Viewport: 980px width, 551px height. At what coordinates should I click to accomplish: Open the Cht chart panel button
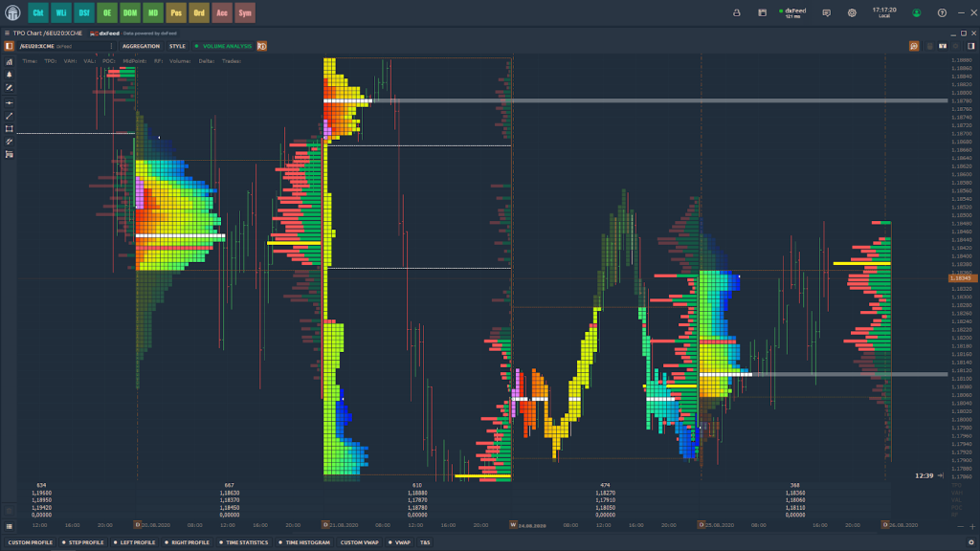point(37,13)
